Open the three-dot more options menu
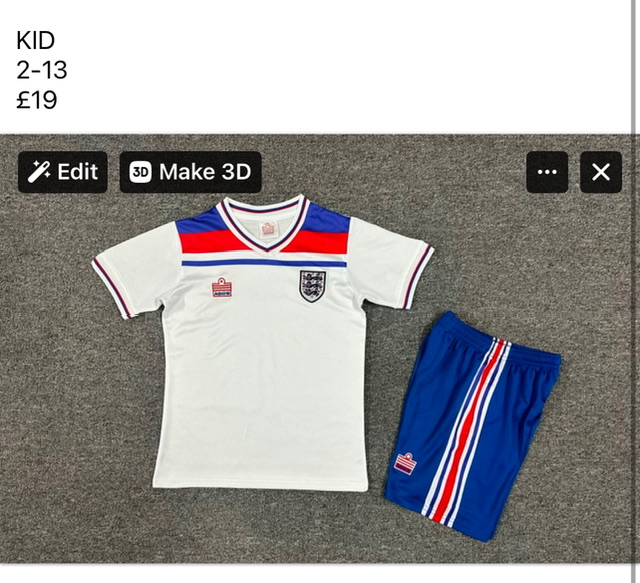This screenshot has height=583, width=640. [547, 172]
